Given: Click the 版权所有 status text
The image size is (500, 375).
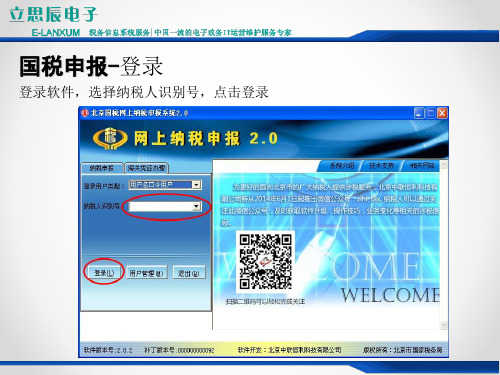Looking at the screenshot, I should click(403, 350).
